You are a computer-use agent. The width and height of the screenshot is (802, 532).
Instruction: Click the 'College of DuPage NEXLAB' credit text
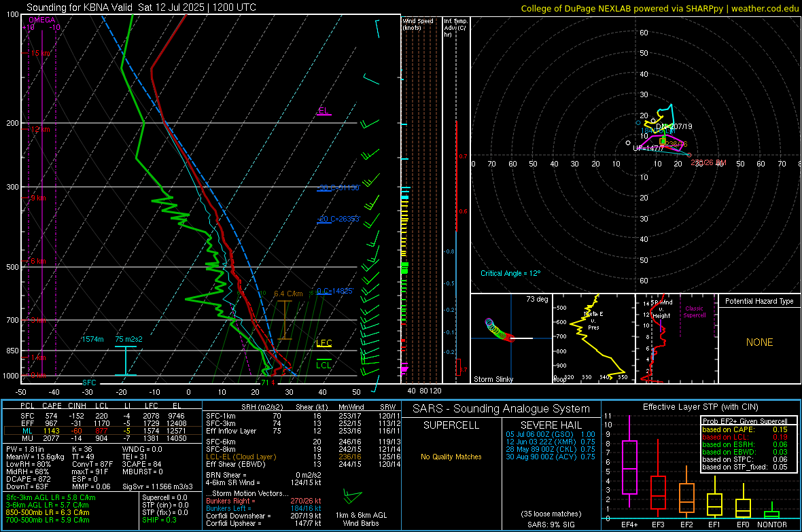point(577,8)
